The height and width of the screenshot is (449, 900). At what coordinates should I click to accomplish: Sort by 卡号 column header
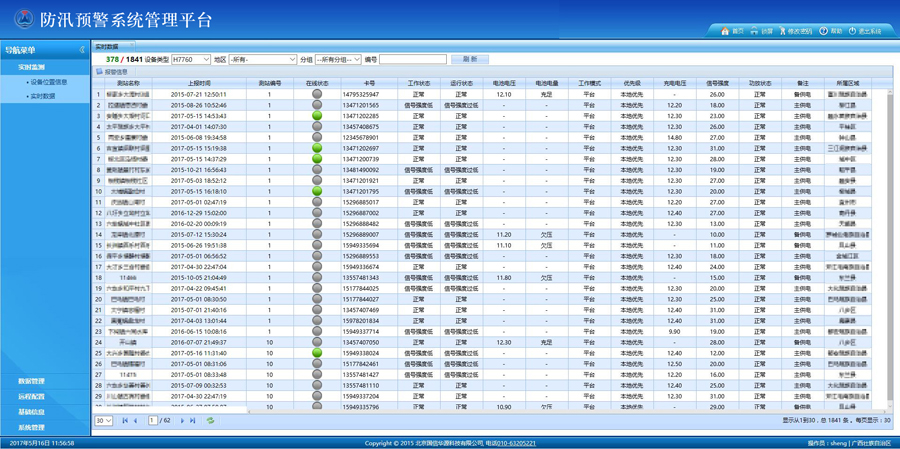(x=368, y=83)
